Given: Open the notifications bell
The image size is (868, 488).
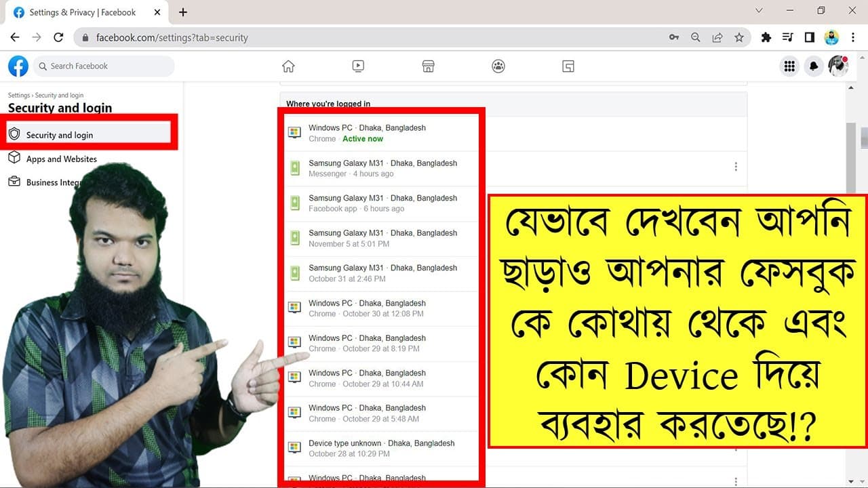Looking at the screenshot, I should pos(814,66).
